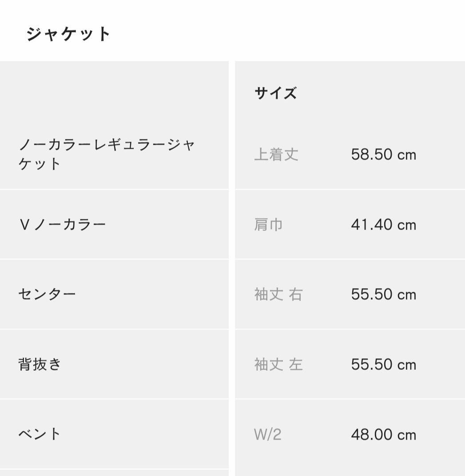465x476 pixels.
Task: Select the 58.50 cm jacket length value
Action: point(383,155)
